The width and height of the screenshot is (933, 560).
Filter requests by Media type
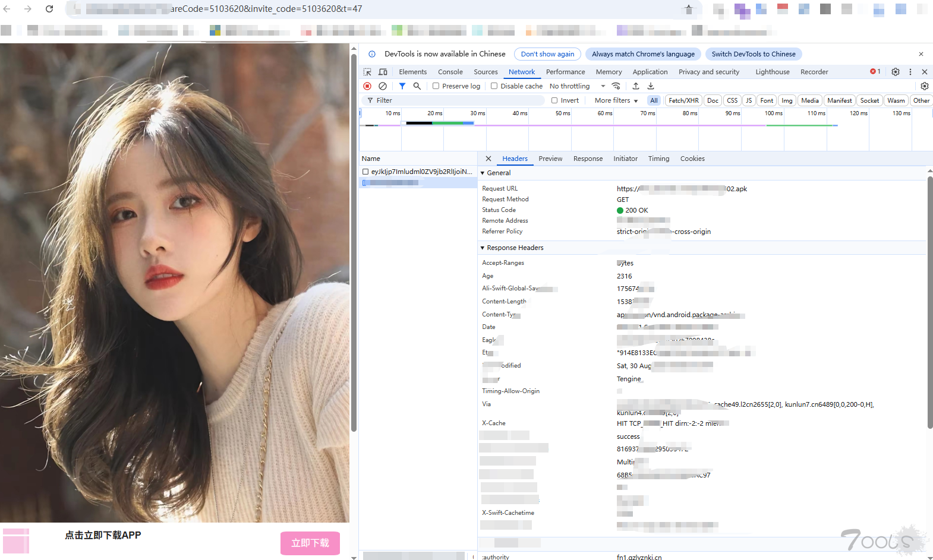[x=810, y=100]
